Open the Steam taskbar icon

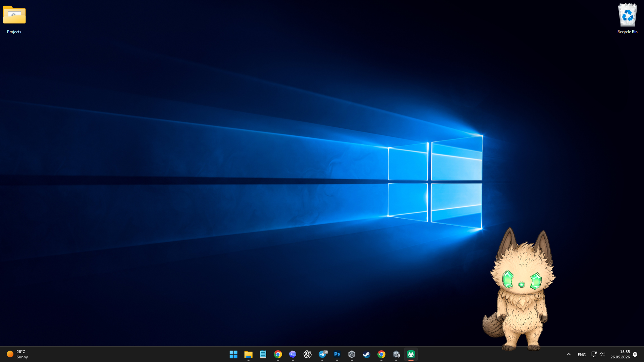[x=367, y=354]
